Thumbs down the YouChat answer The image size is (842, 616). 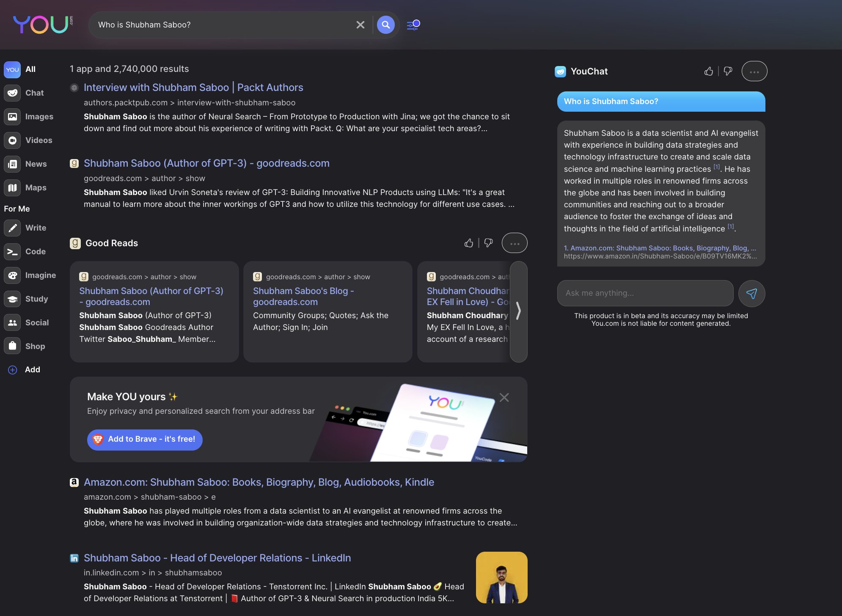click(728, 71)
